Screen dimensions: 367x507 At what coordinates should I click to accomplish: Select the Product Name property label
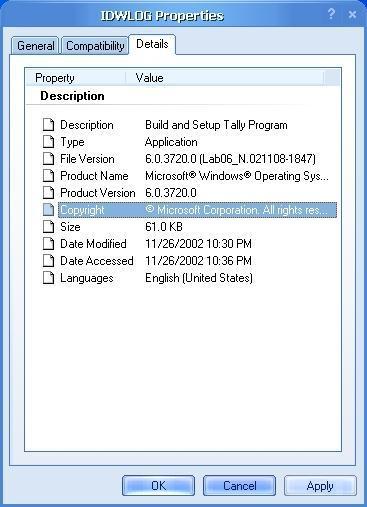(94, 176)
